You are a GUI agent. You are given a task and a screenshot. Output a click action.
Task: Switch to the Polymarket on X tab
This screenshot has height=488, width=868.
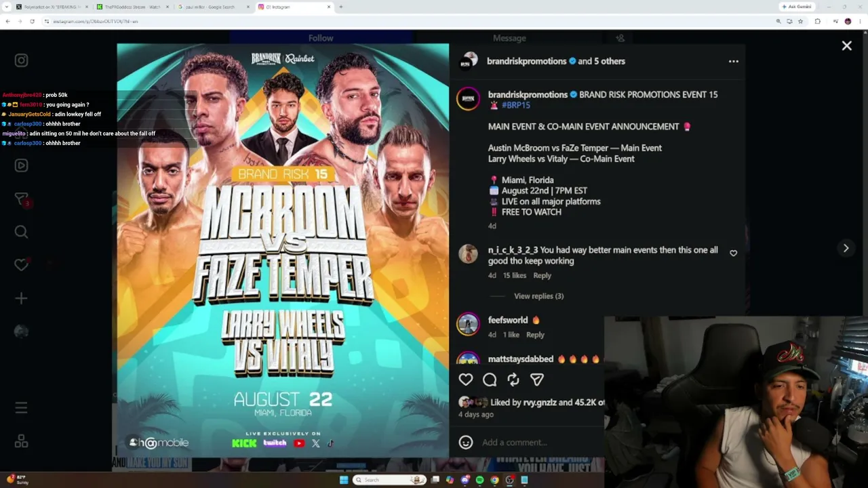tap(52, 7)
